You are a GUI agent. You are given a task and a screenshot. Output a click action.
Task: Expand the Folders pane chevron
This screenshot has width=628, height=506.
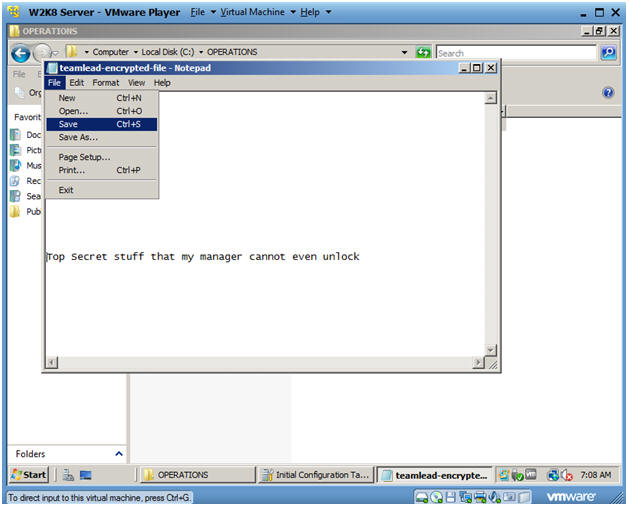pyautogui.click(x=119, y=454)
